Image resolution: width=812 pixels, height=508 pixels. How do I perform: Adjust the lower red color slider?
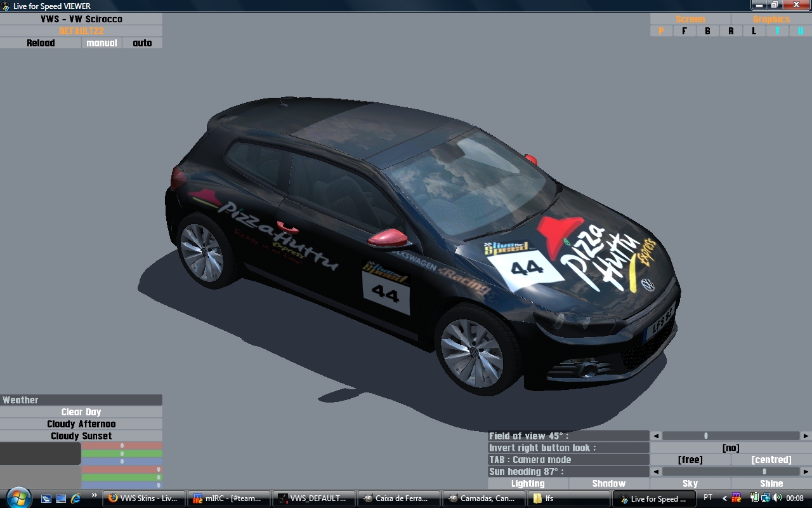[x=122, y=469]
